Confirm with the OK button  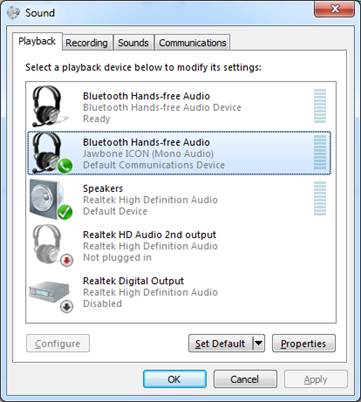pyautogui.click(x=174, y=379)
